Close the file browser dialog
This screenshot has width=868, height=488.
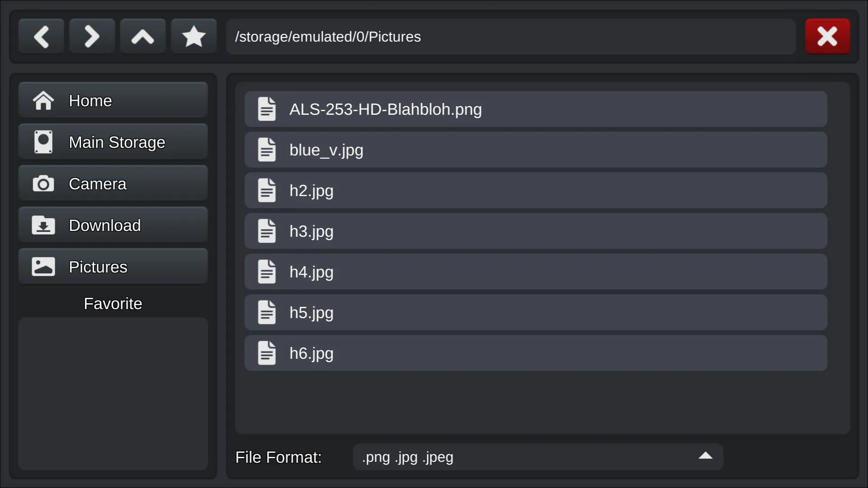pyautogui.click(x=827, y=37)
